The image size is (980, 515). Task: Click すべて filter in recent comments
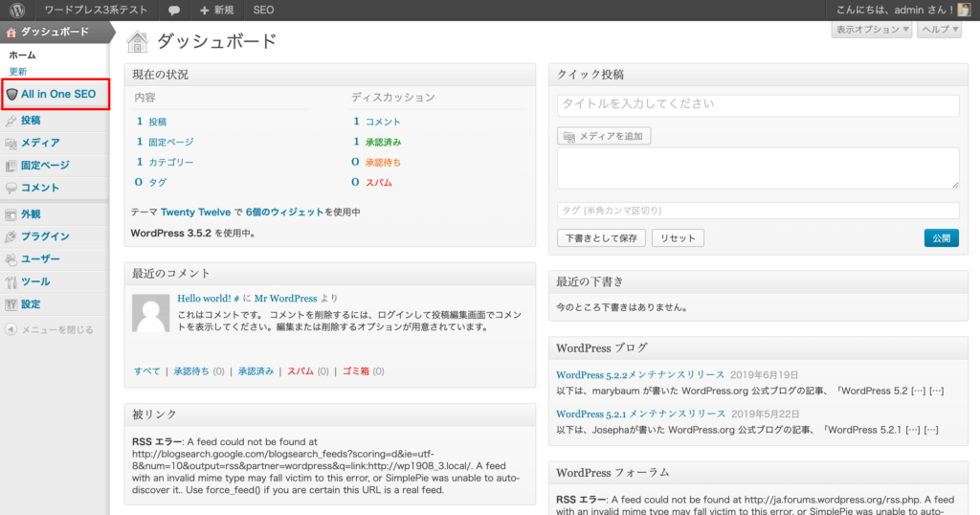pos(146,371)
